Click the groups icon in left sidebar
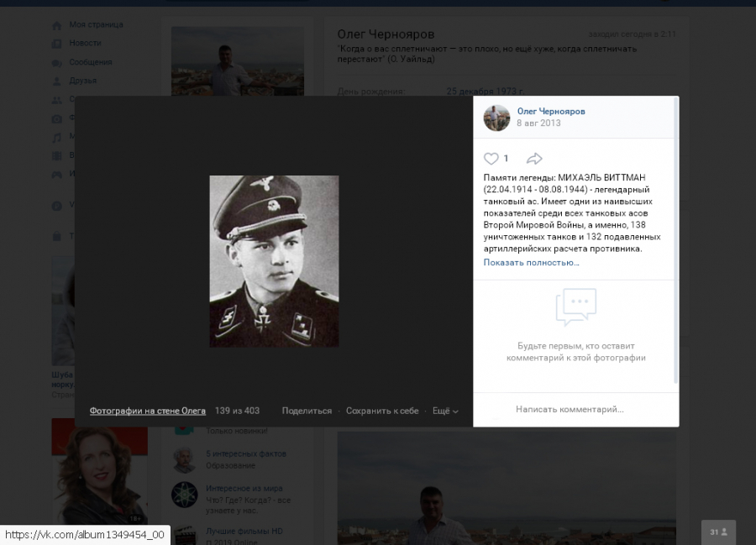Screen dimensions: 756x545 click(56, 100)
